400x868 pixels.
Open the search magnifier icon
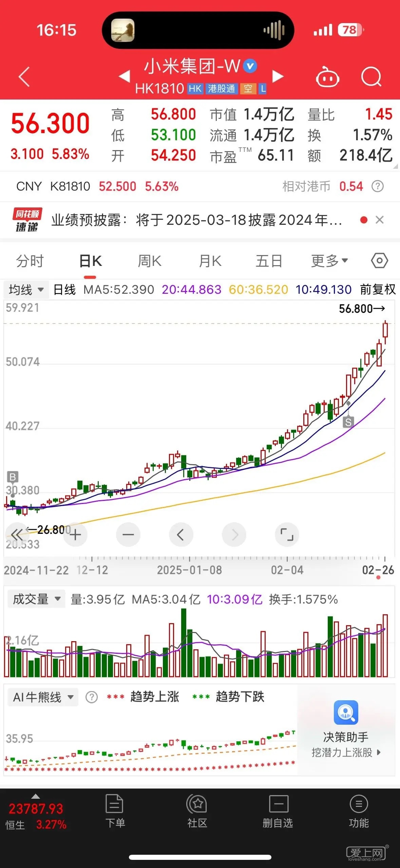pyautogui.click(x=371, y=77)
